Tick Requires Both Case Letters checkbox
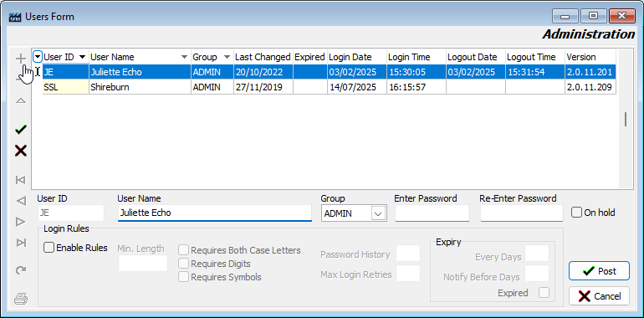 click(x=184, y=250)
